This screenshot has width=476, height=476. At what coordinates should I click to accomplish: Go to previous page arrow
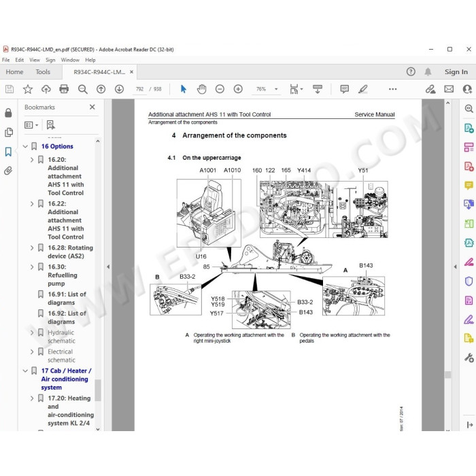pos(101,89)
